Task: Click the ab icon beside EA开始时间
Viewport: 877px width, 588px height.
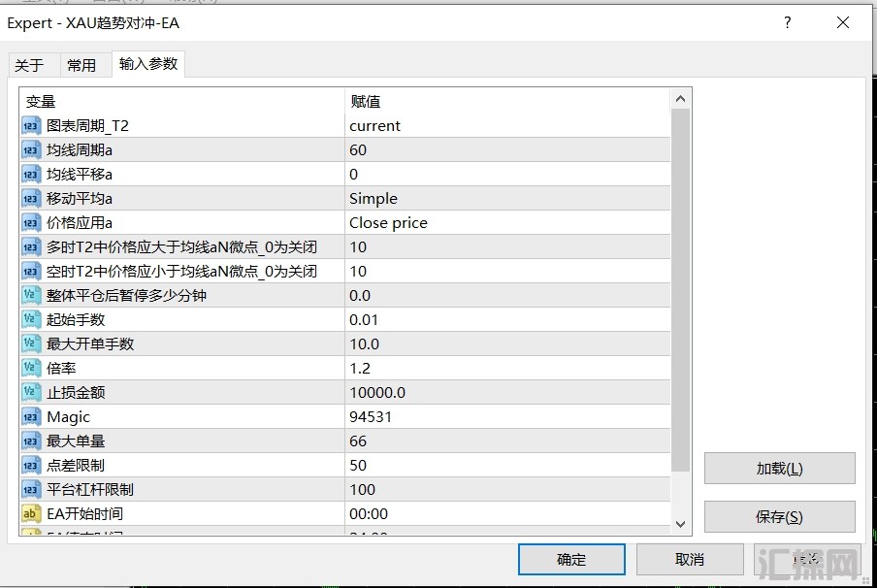Action: [x=31, y=514]
